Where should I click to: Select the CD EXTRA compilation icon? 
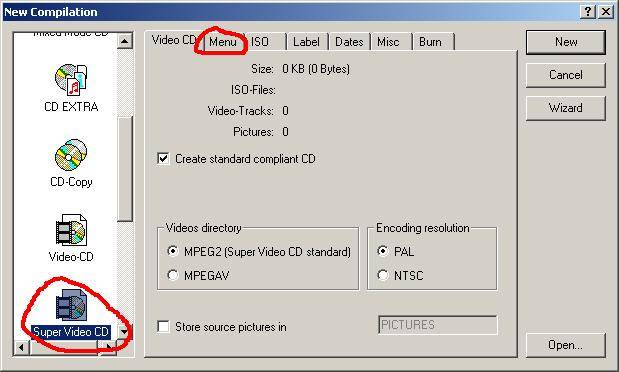[71, 80]
